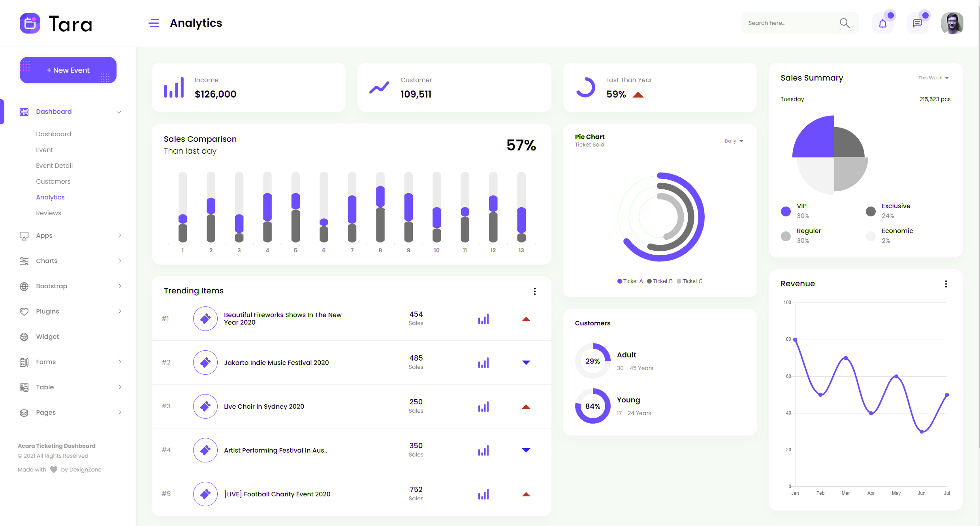Click the Tara logo icon
The width and height of the screenshot is (980, 526).
(30, 23)
